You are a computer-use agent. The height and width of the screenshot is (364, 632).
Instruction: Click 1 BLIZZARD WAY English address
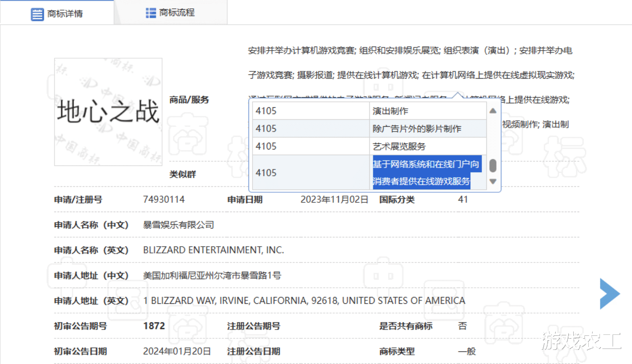coord(304,301)
